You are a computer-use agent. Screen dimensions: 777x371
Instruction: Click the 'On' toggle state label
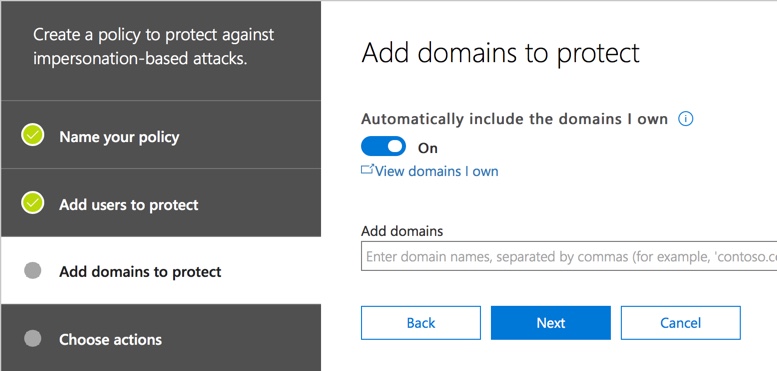click(x=428, y=148)
